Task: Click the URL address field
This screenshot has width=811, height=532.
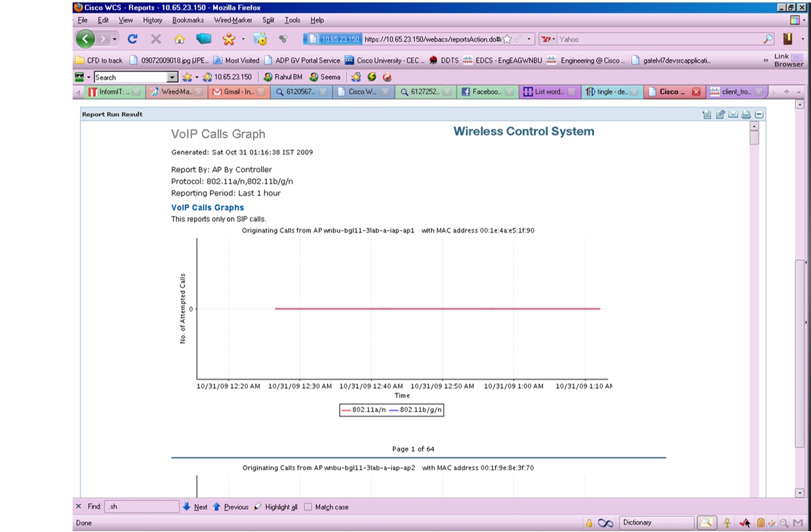Action: (x=432, y=39)
